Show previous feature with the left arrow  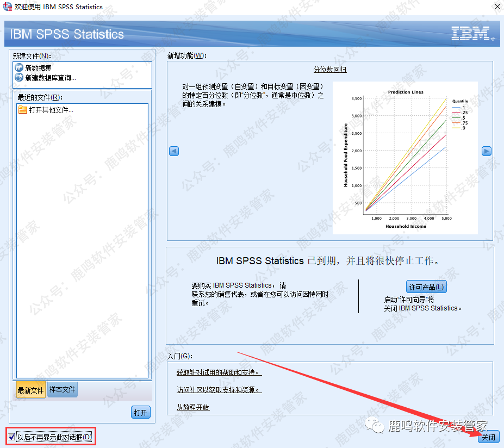[x=174, y=151]
